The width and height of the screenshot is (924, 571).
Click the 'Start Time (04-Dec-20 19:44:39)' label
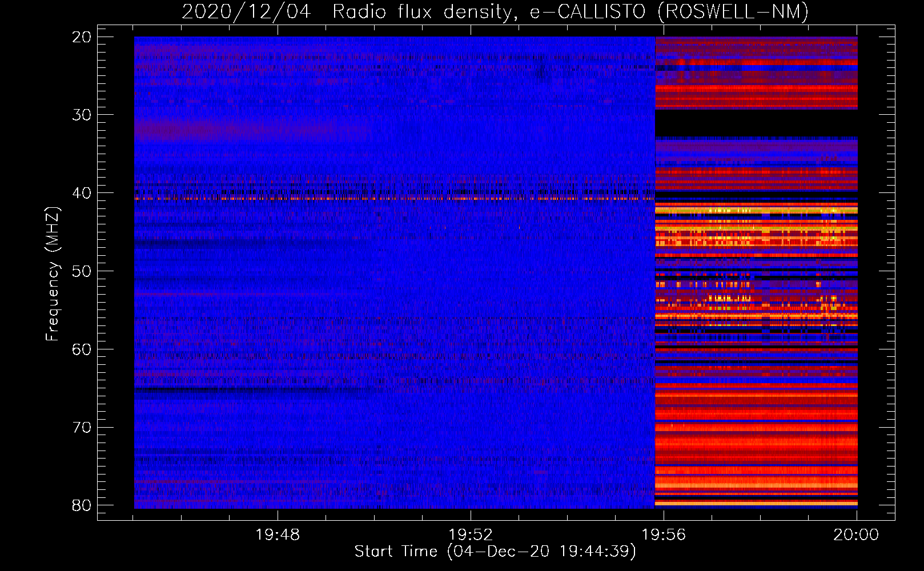tap(495, 552)
